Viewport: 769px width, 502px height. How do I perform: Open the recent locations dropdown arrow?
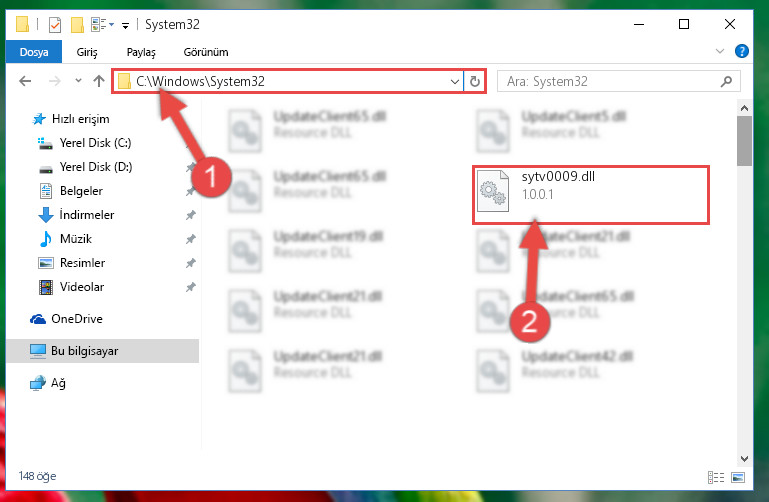tap(78, 80)
